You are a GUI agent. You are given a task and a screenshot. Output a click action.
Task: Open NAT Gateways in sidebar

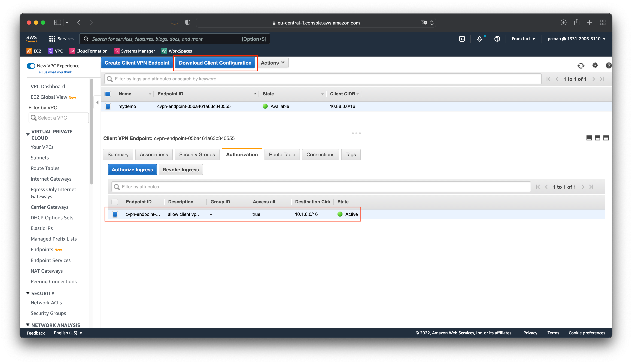47,271
